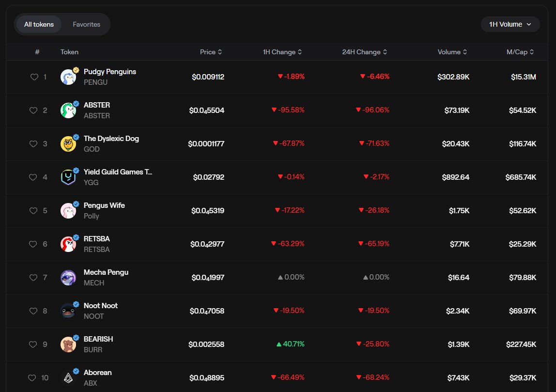Open The Dyslexic Dog avatar icon
The height and width of the screenshot is (392, 556).
click(68, 144)
